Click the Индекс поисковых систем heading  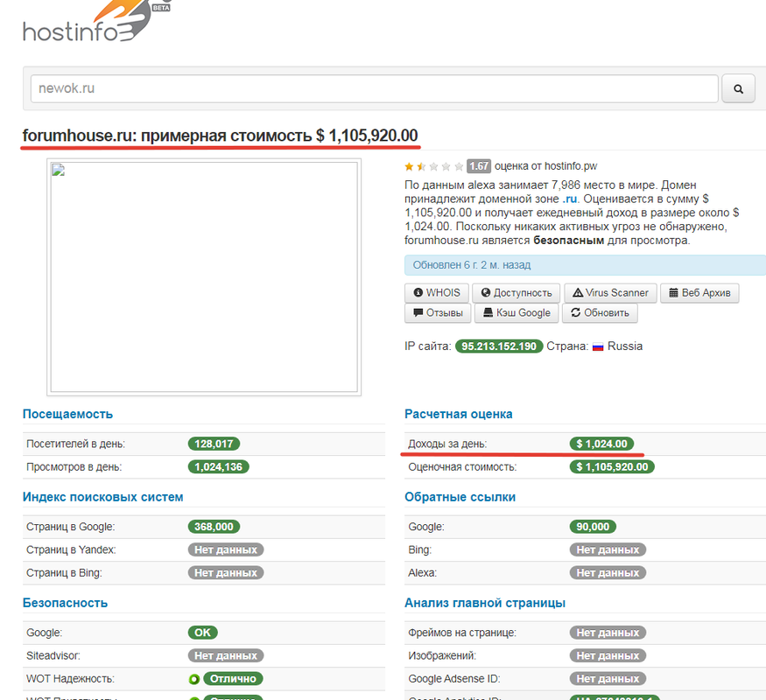coord(103,497)
